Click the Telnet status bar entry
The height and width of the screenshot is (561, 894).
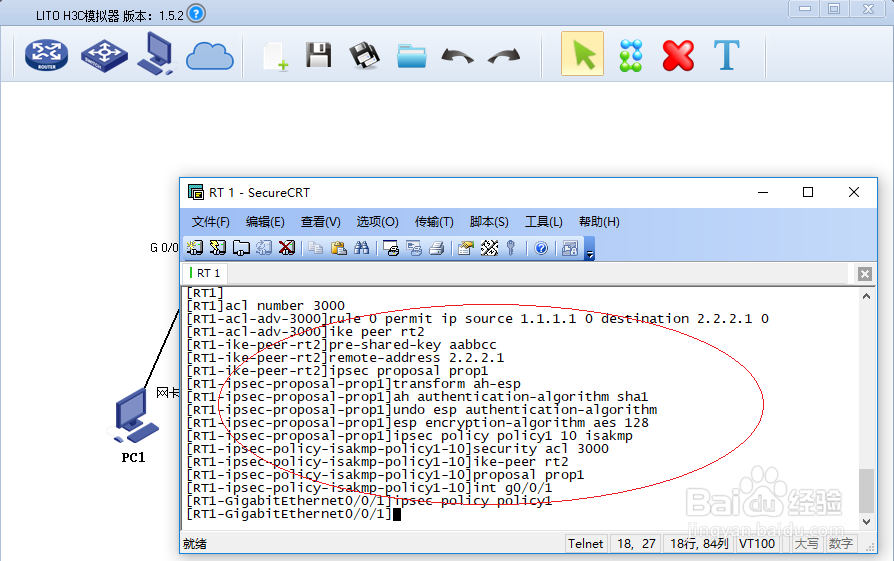click(586, 544)
